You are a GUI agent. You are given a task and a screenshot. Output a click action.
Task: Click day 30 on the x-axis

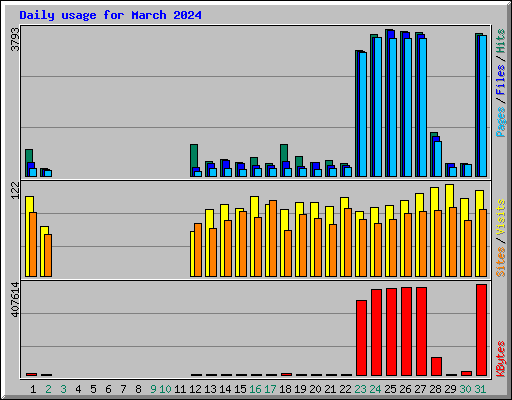[465, 389]
